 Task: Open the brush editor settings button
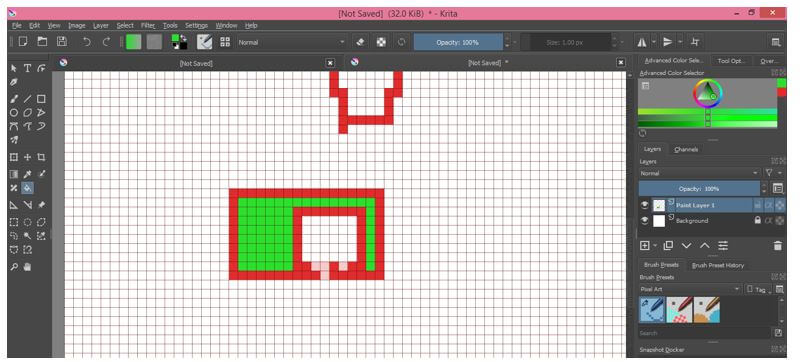pos(205,42)
